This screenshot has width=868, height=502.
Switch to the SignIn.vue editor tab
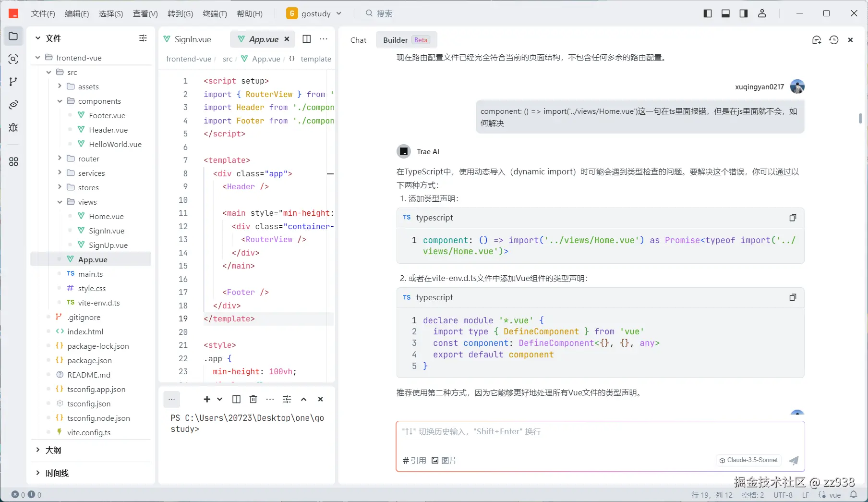188,39
